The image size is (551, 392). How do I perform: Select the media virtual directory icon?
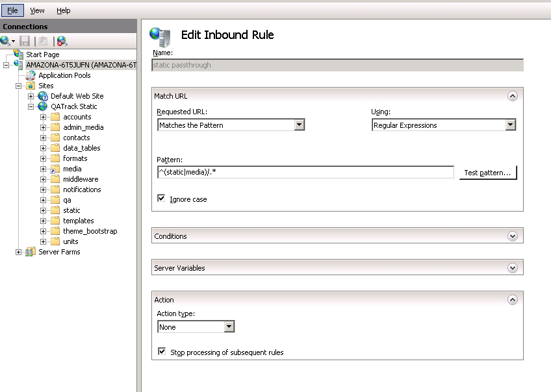click(55, 169)
